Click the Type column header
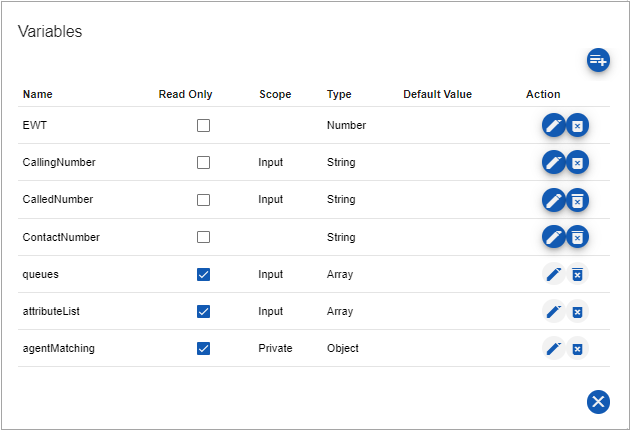This screenshot has height=430, width=631. (x=339, y=94)
